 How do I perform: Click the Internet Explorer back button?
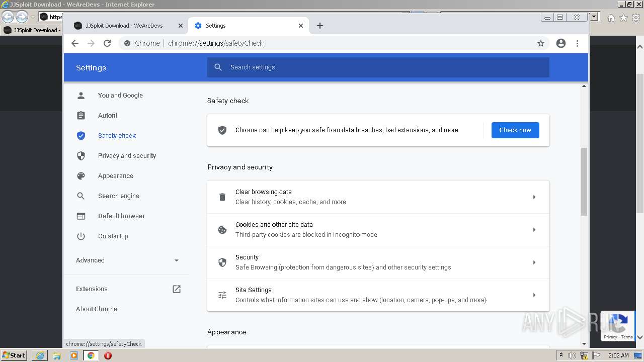8,17
